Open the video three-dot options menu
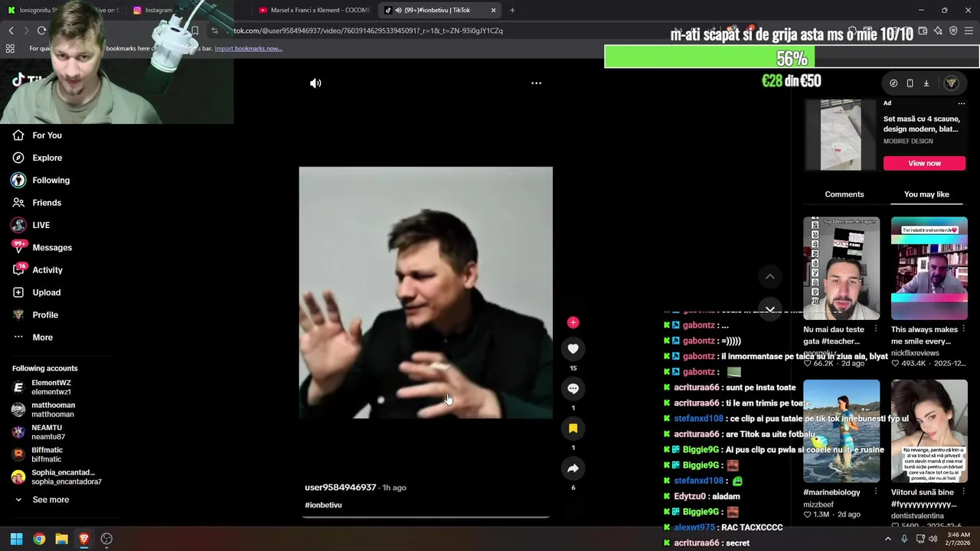 click(536, 83)
